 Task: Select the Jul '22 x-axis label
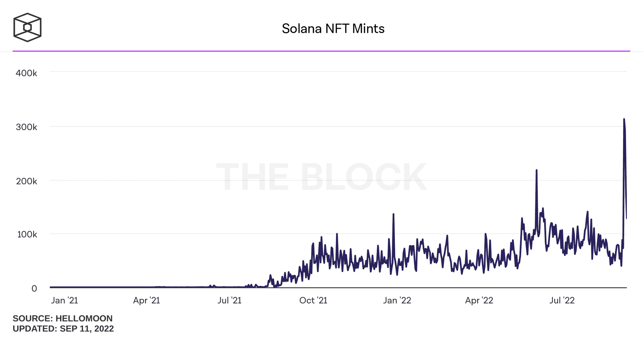[x=562, y=300]
